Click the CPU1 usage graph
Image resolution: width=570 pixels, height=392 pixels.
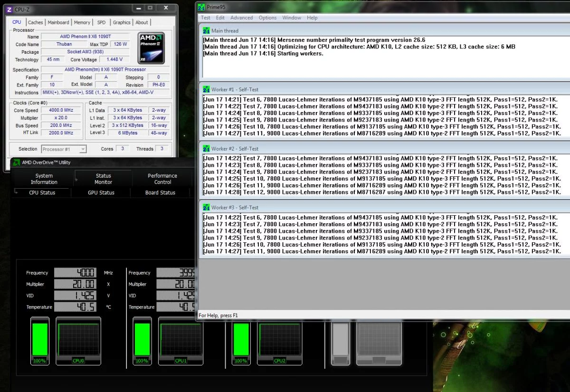click(x=180, y=341)
